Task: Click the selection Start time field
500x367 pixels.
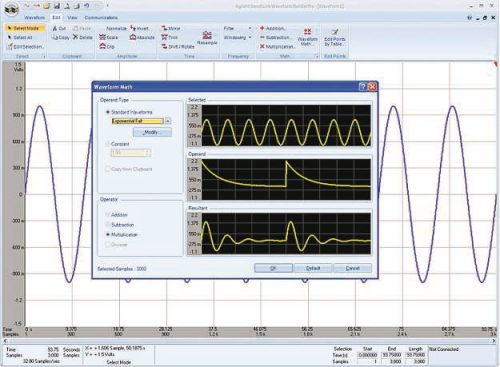Action: click(368, 355)
